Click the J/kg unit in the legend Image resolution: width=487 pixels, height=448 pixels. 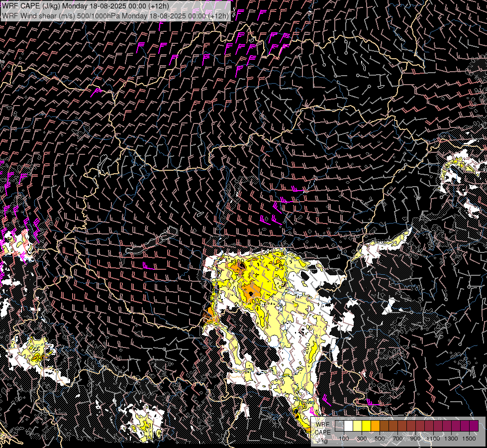(x=322, y=440)
